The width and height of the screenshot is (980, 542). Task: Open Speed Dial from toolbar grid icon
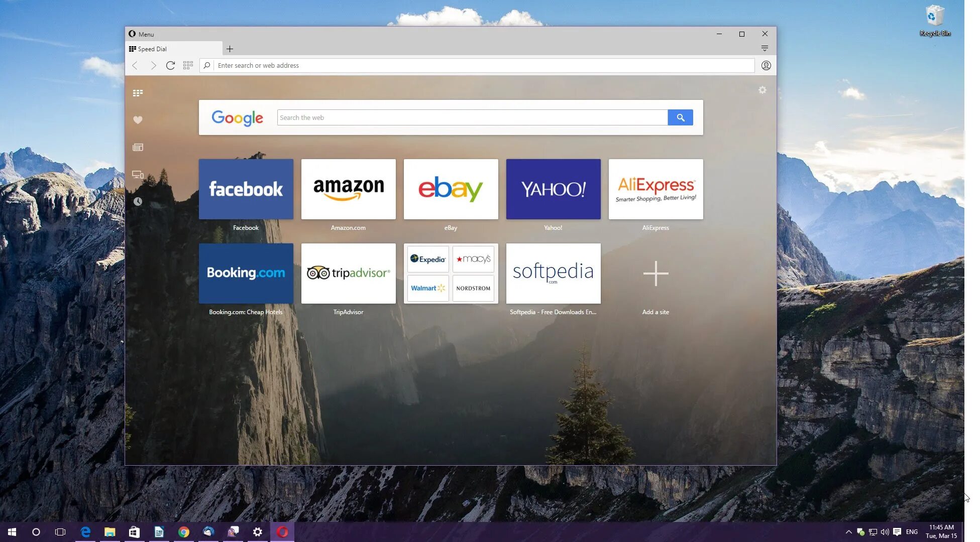coord(188,65)
